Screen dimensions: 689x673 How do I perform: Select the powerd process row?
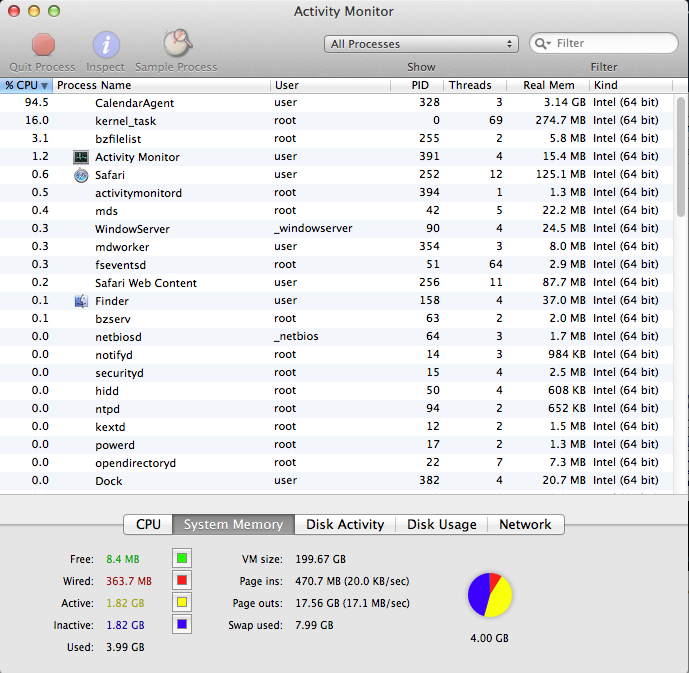click(336, 445)
